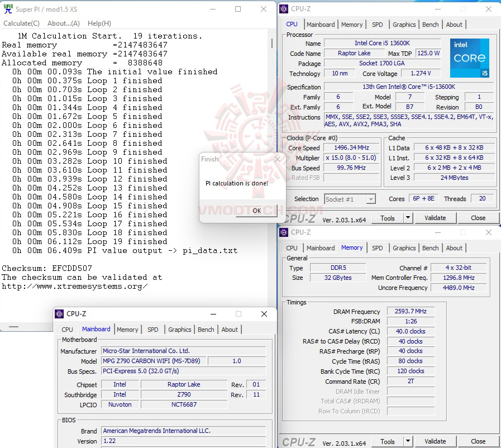Open the Help(H) menu in Super PI
The width and height of the screenshot is (501, 448).
pyautogui.click(x=99, y=23)
